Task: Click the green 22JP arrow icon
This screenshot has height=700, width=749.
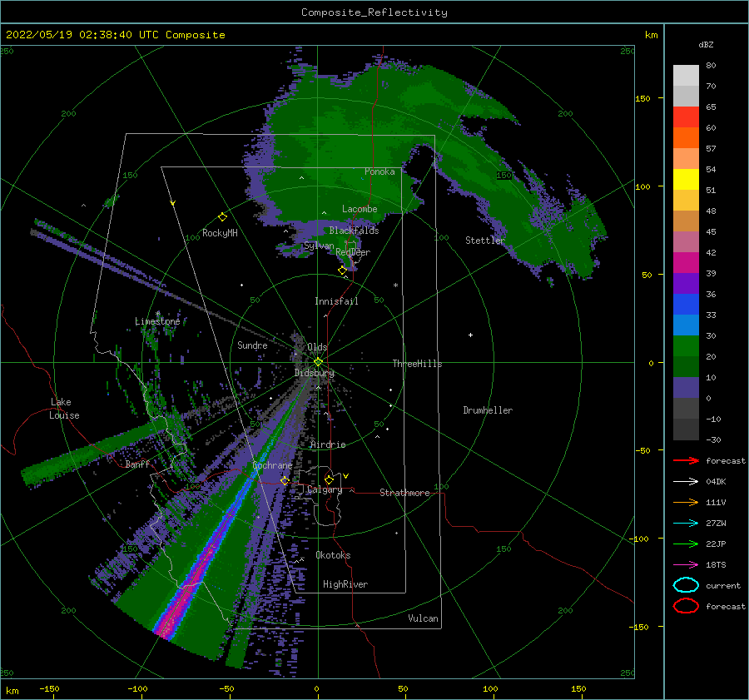Action: [686, 544]
